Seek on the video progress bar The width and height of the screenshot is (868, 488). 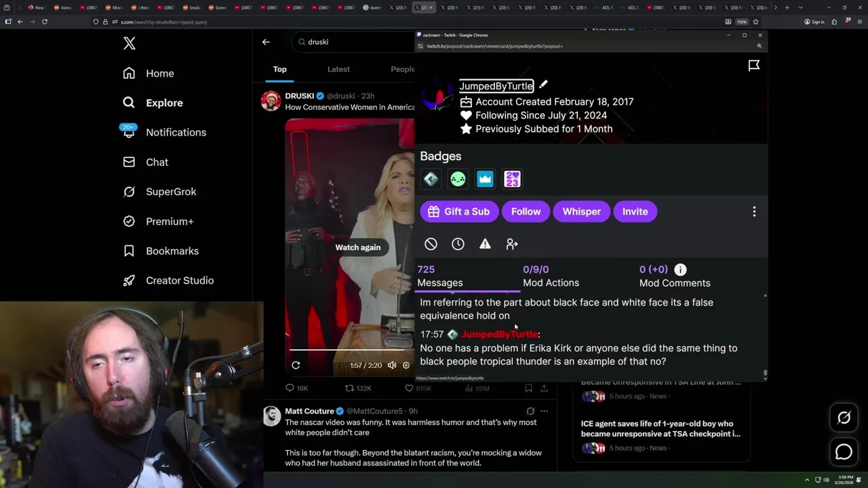coord(352,350)
